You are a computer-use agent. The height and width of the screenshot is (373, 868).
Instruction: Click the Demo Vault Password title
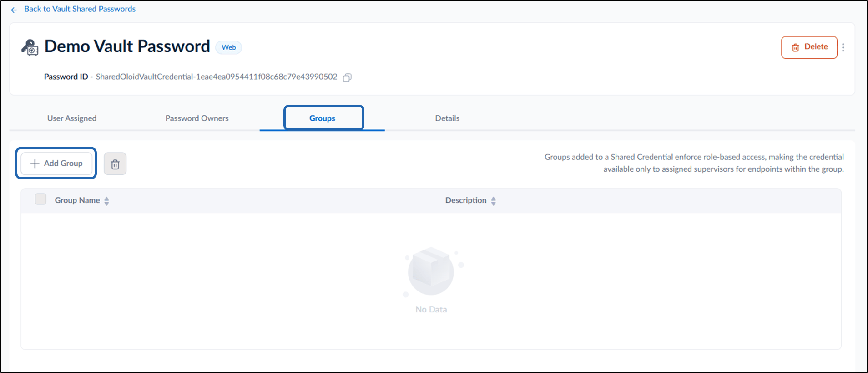(x=127, y=46)
